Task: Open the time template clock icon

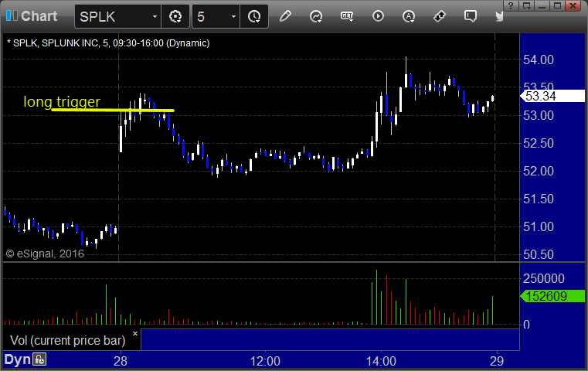Action: (254, 16)
